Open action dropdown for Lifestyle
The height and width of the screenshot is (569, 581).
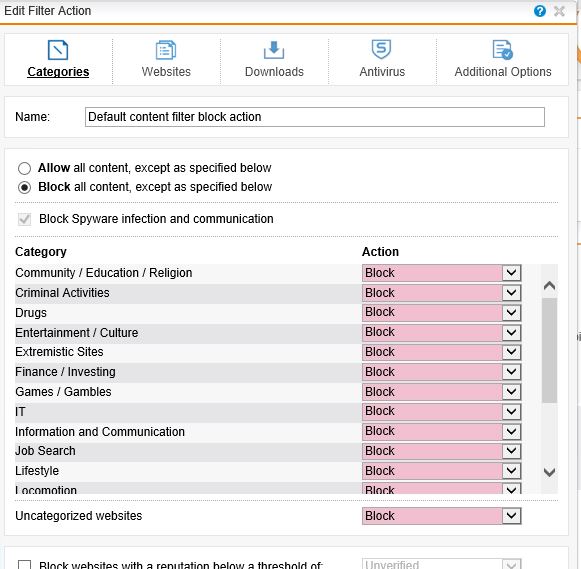click(441, 471)
